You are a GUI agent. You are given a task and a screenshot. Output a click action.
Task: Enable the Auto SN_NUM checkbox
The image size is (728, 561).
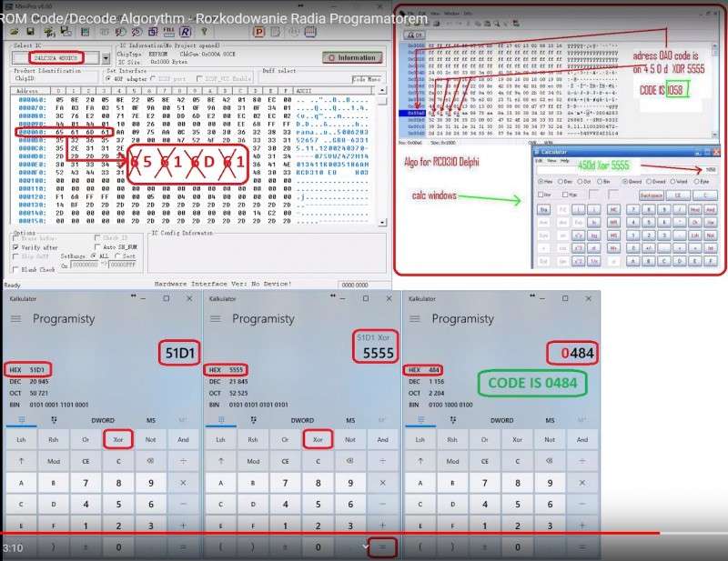point(97,247)
